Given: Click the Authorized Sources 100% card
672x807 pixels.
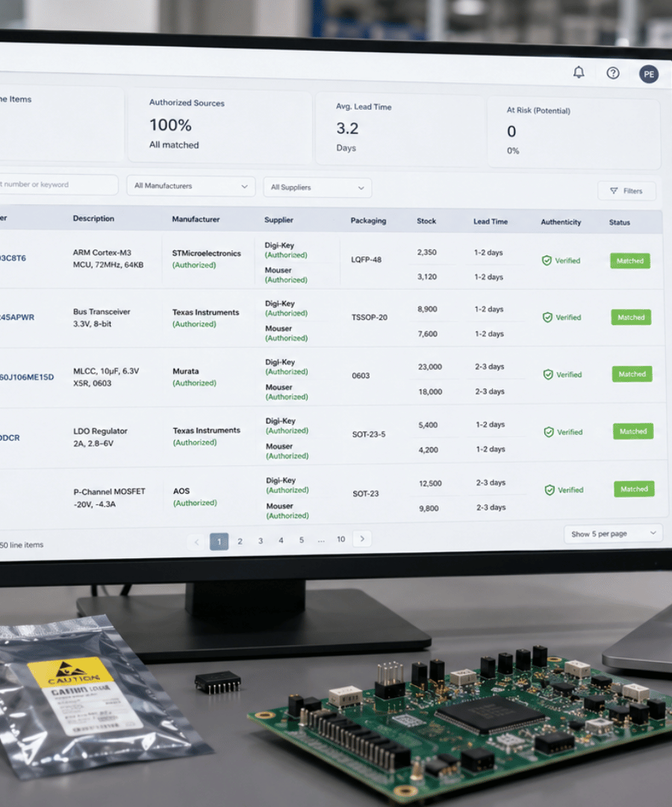Looking at the screenshot, I should coord(220,126).
